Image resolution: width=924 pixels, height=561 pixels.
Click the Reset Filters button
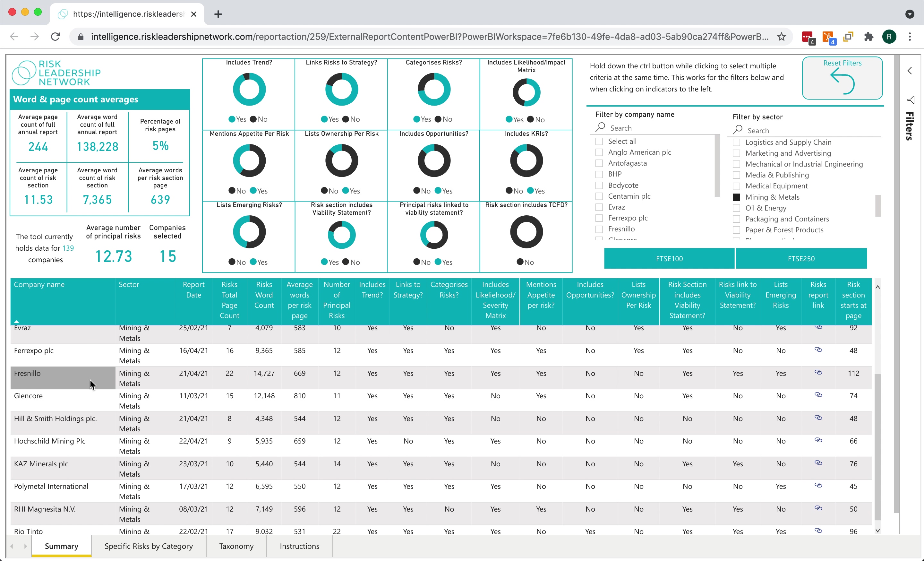(842, 78)
